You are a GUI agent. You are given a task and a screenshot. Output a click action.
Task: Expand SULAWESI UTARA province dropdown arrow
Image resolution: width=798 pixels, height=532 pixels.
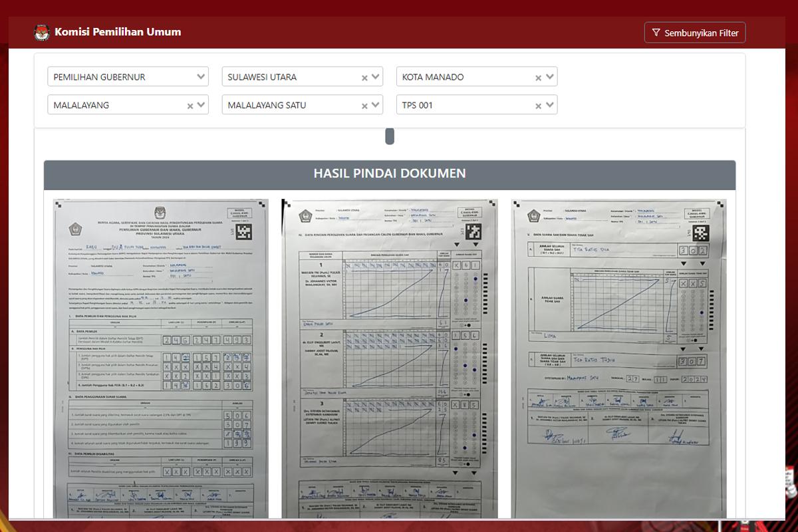376,76
